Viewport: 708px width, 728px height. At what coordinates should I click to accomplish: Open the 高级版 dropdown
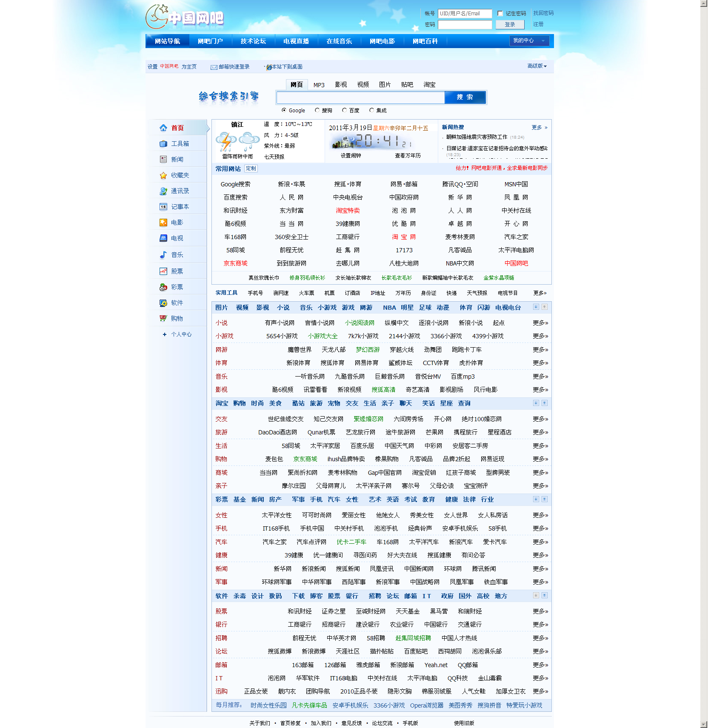[x=537, y=66]
